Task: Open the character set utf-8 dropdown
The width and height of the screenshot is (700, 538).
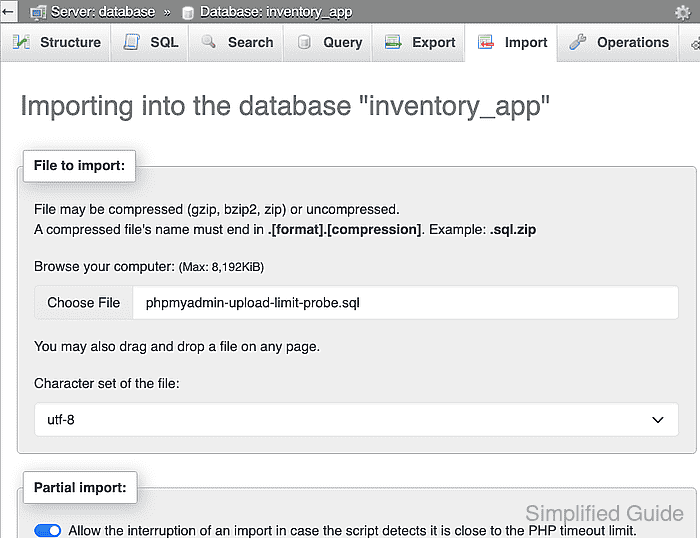Action: [356, 420]
